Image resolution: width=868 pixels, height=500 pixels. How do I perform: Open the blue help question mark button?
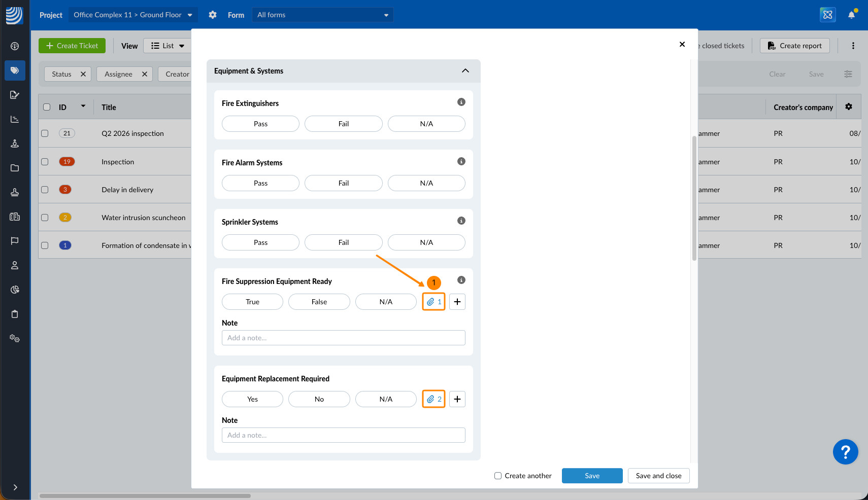coord(845,451)
